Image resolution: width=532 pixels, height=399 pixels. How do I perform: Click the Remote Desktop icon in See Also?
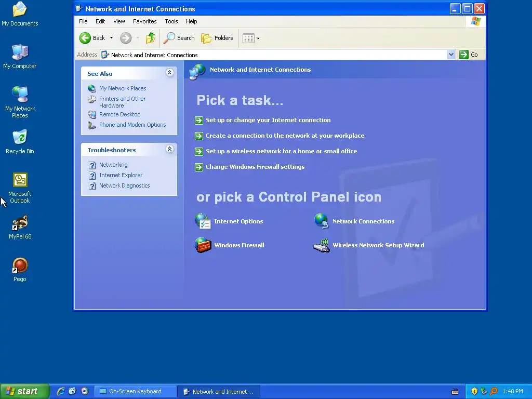tap(92, 115)
